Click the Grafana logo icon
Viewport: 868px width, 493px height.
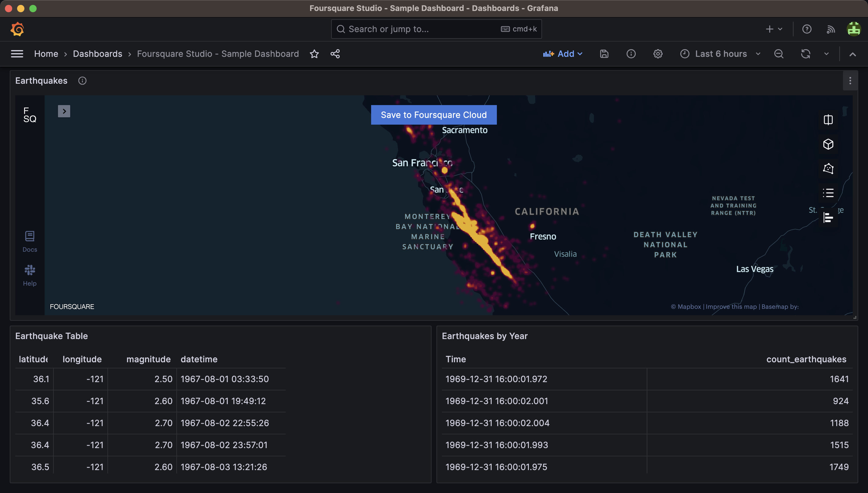(x=17, y=29)
